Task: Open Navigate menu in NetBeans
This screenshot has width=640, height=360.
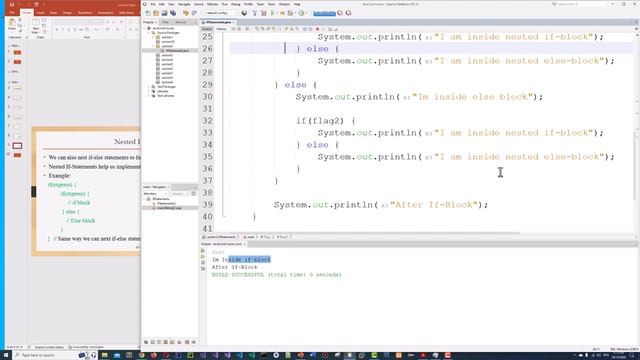Action: [184, 4]
